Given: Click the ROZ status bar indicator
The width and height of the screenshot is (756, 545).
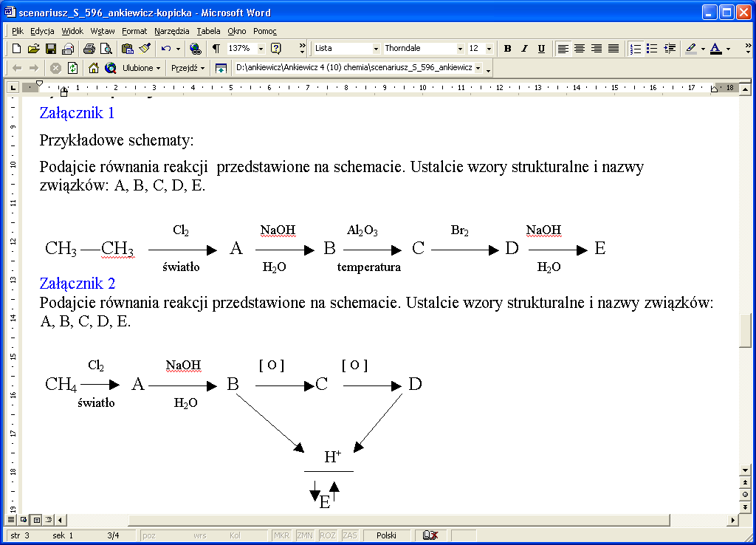Looking at the screenshot, I should 327,535.
